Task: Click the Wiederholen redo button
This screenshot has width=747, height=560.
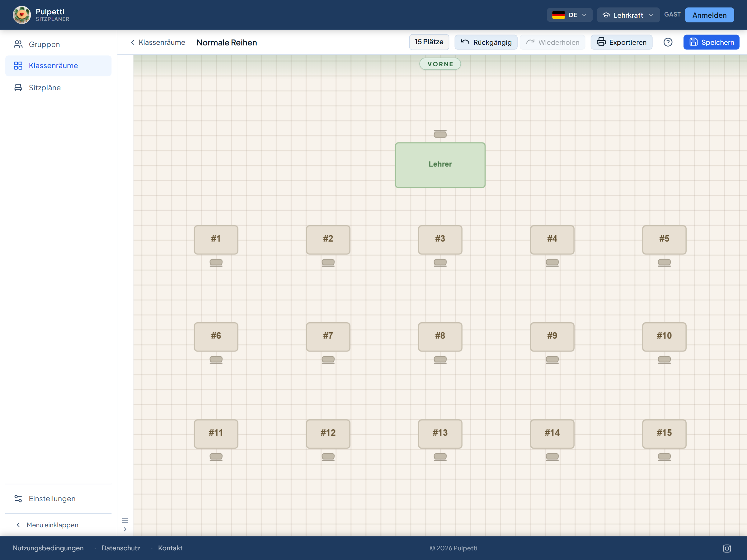Action: point(552,42)
